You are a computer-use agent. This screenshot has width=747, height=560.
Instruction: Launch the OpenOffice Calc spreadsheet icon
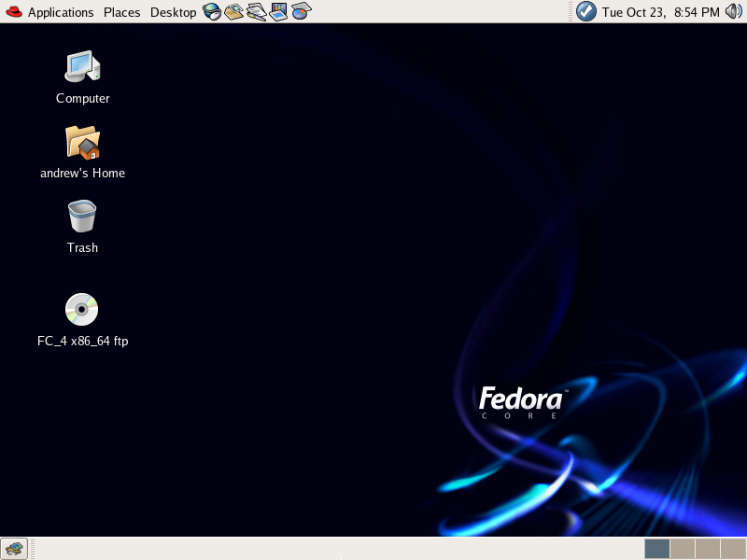301,12
